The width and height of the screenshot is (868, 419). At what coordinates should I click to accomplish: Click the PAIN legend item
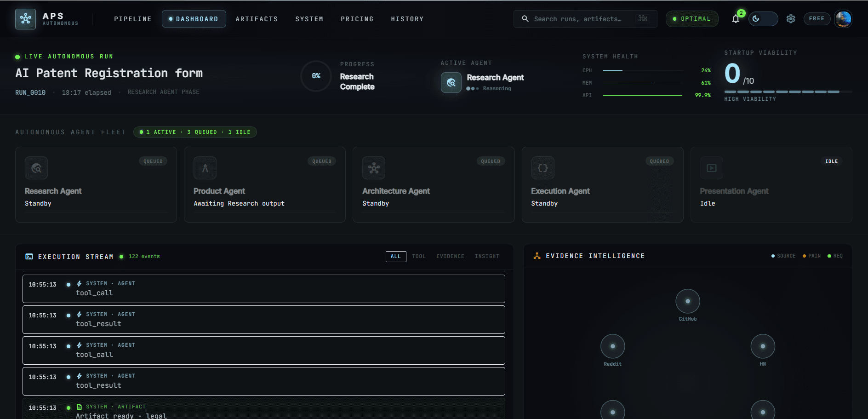[811, 256]
